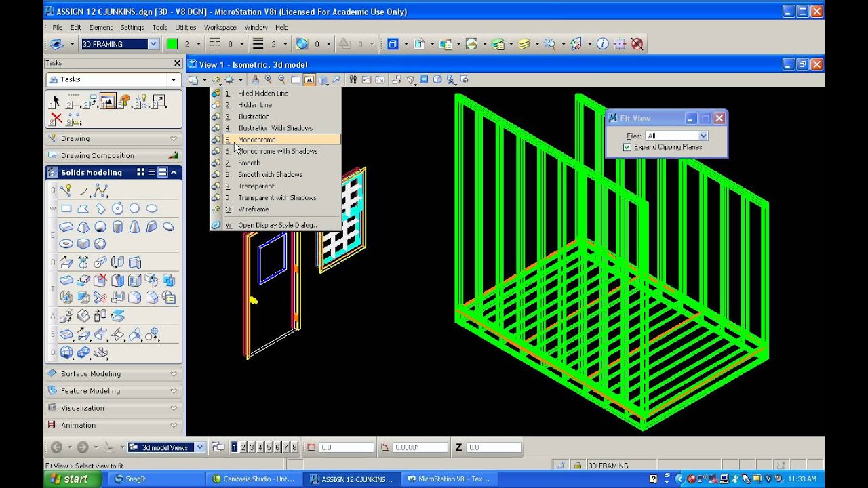Expand the Drawing task group
The height and width of the screenshot is (488, 868).
click(113, 138)
